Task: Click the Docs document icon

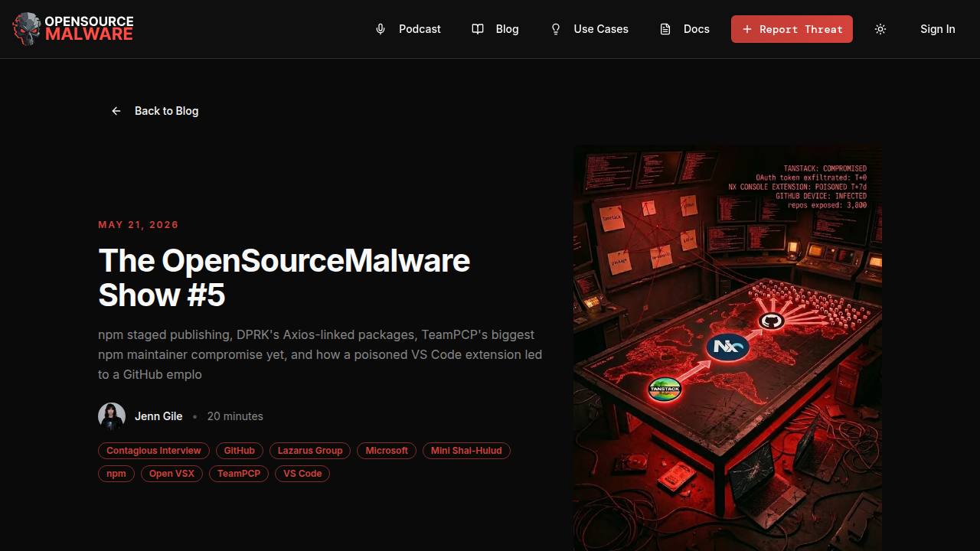Action: (665, 29)
